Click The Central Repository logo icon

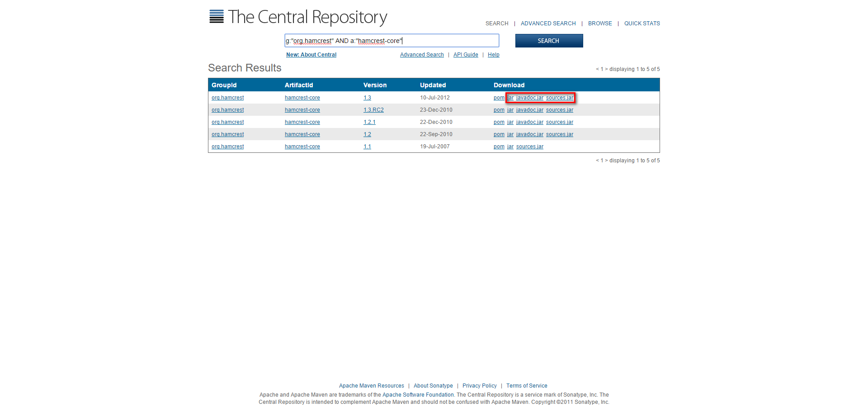tap(217, 17)
